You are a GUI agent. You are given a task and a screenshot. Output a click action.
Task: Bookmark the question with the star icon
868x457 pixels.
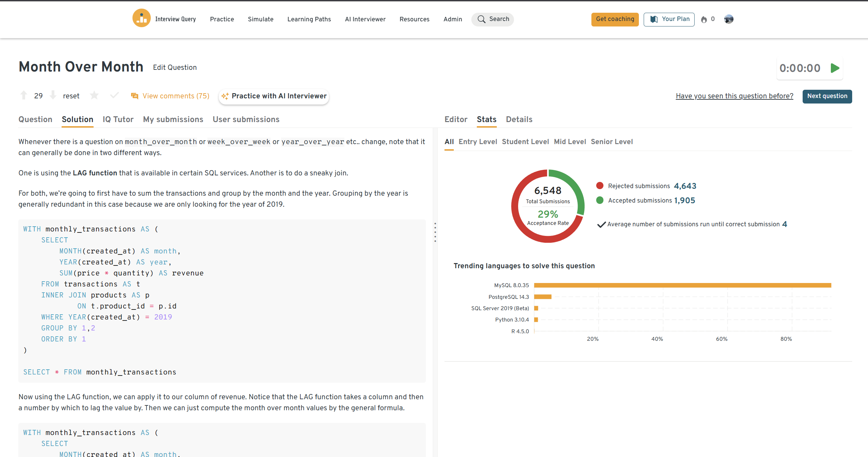(x=94, y=95)
